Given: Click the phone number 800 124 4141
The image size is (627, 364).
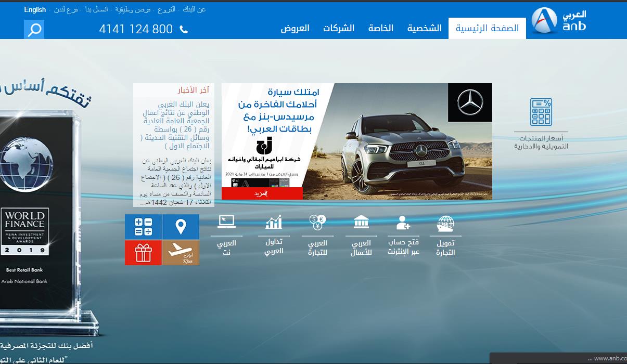Looking at the screenshot, I should tap(136, 30).
